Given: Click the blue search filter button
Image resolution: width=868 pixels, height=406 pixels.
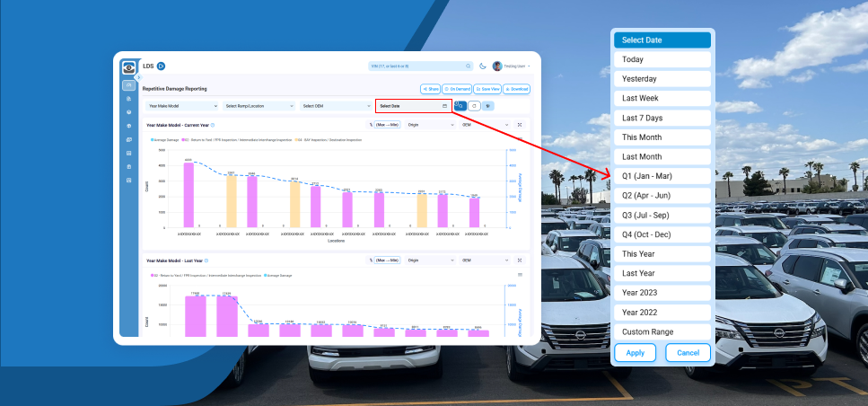Looking at the screenshot, I should [460, 106].
